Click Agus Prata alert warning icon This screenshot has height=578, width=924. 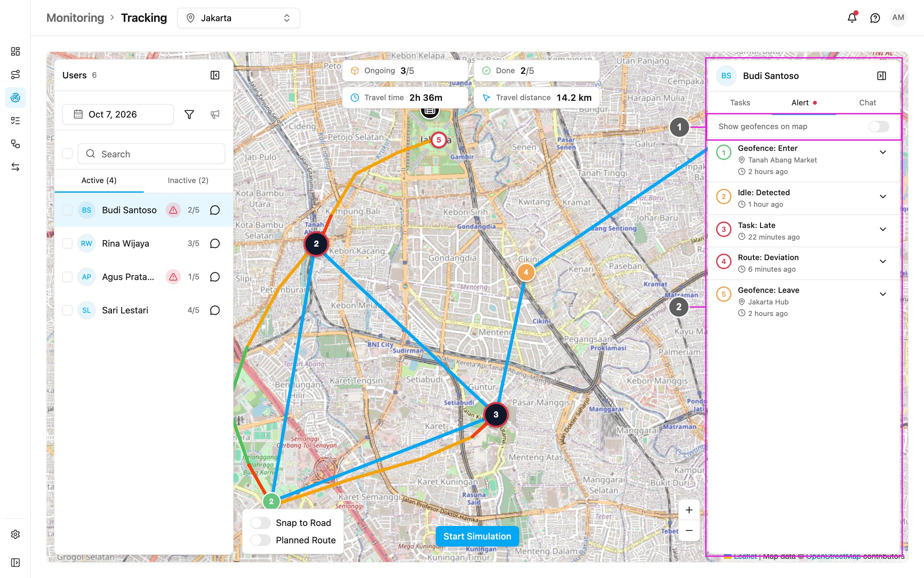coord(173,277)
